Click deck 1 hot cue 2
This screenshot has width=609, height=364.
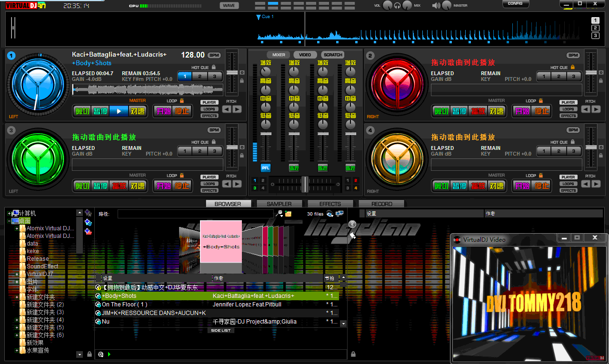click(200, 77)
